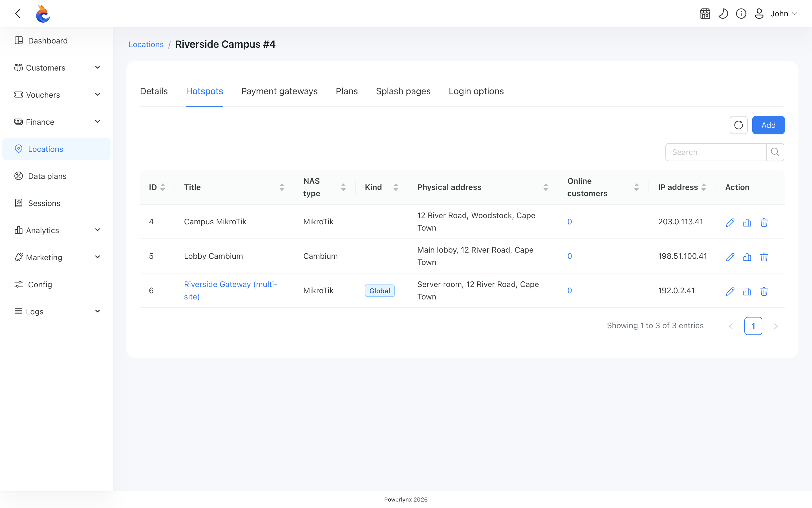Delete the Campus MikroTik hotspot

click(x=764, y=222)
